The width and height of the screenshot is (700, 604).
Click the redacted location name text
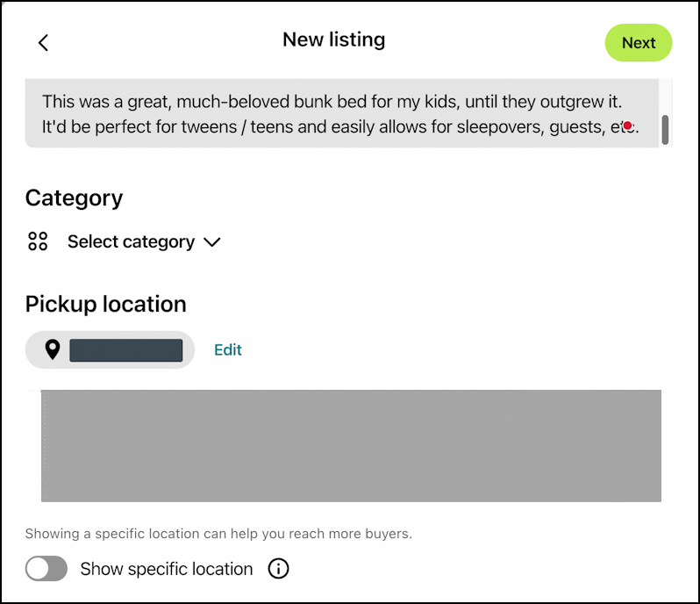coord(126,350)
